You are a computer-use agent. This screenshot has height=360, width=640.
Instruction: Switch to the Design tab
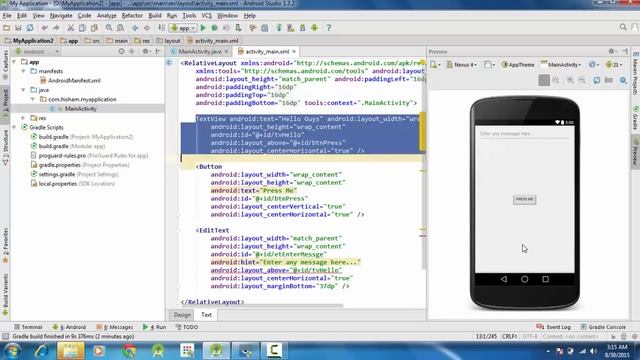[x=182, y=315]
